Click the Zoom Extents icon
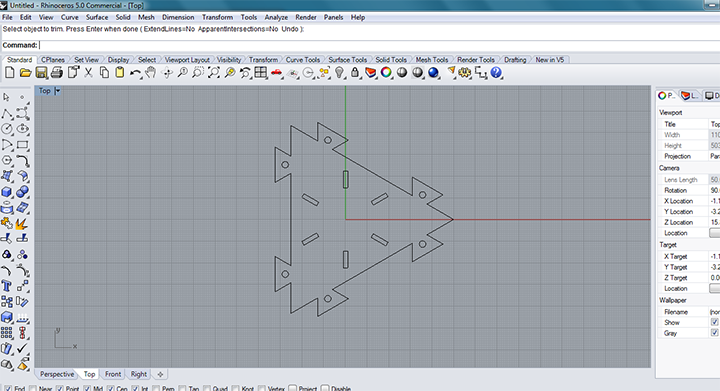720x391 pixels. pos(214,73)
